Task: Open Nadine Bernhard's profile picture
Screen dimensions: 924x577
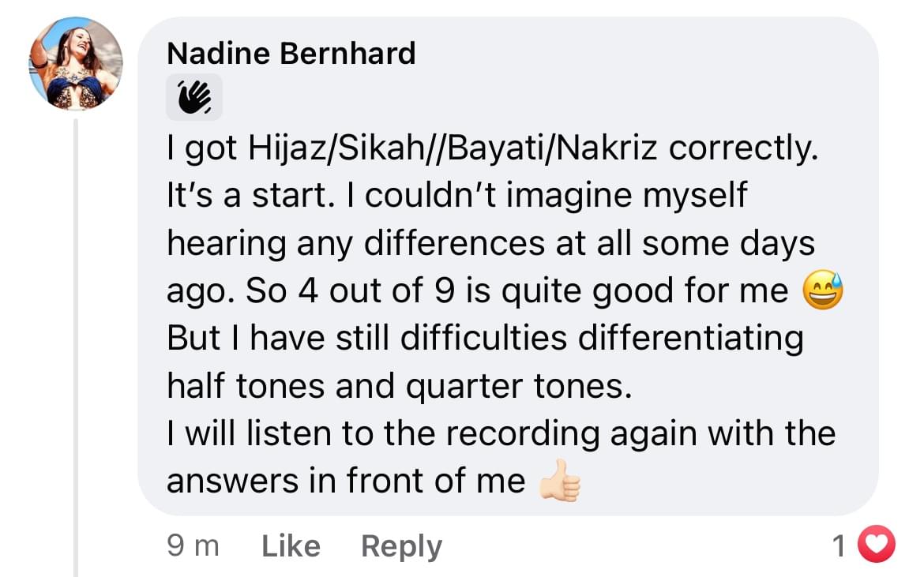Action: click(76, 64)
